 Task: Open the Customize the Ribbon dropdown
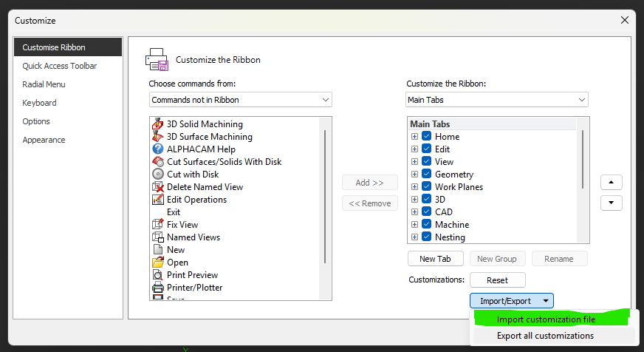tap(496, 100)
